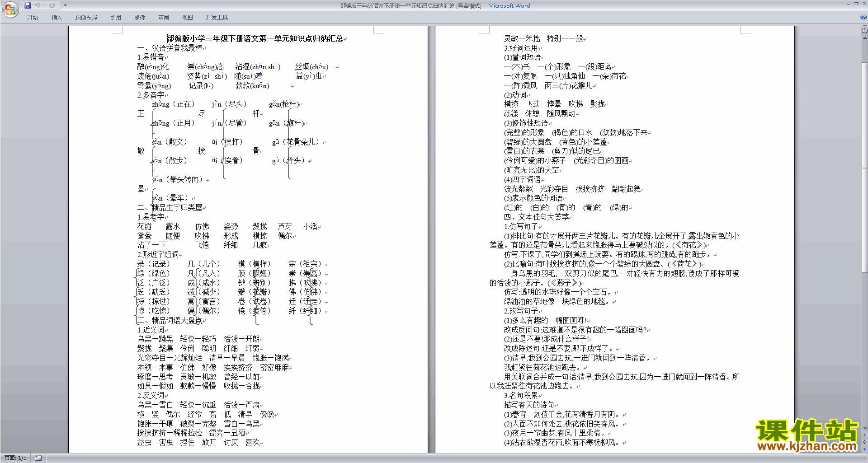
Task: Click the heading 四、文本佳句大荟萃
Action: pyautogui.click(x=536, y=217)
